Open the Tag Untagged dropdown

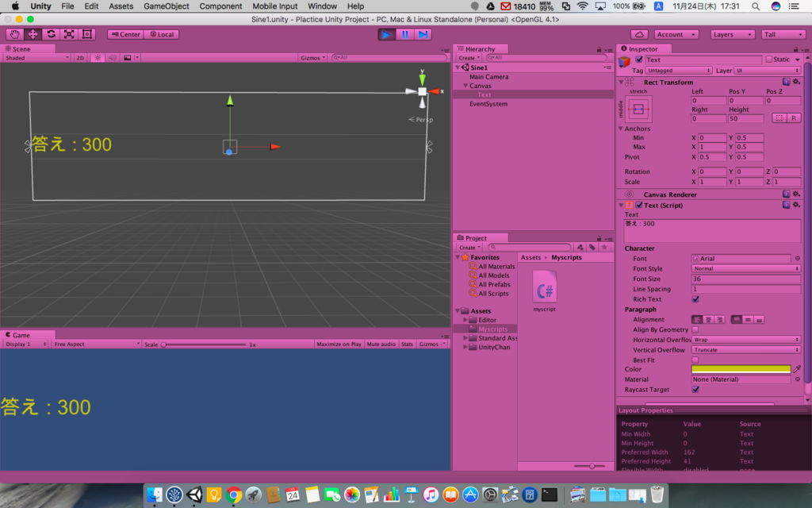click(x=679, y=71)
